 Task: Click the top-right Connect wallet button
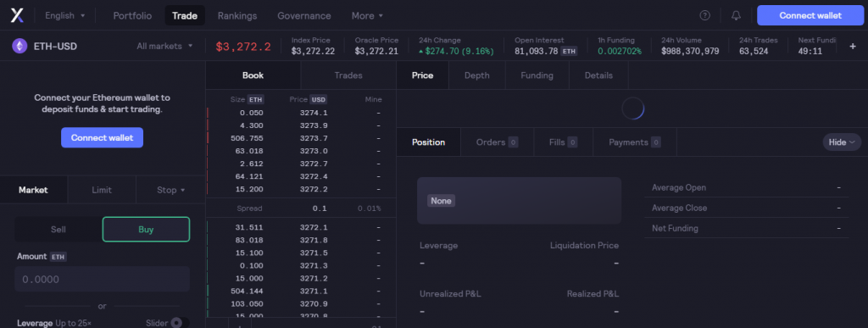click(810, 15)
